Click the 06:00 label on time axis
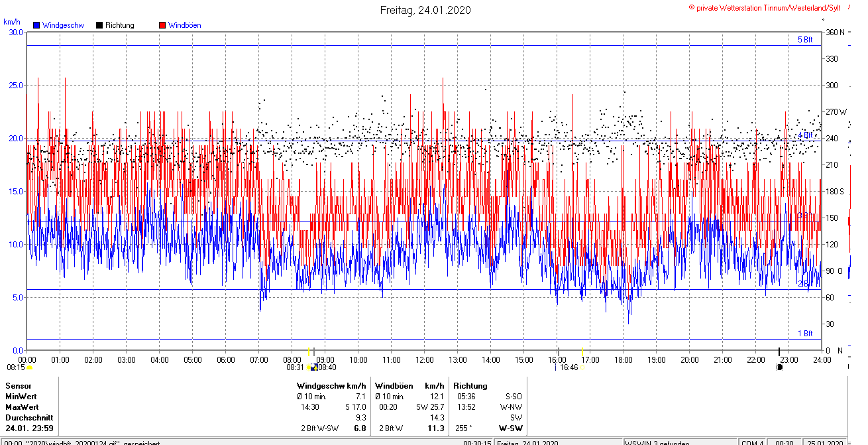This screenshot has width=868, height=445. click(x=226, y=360)
